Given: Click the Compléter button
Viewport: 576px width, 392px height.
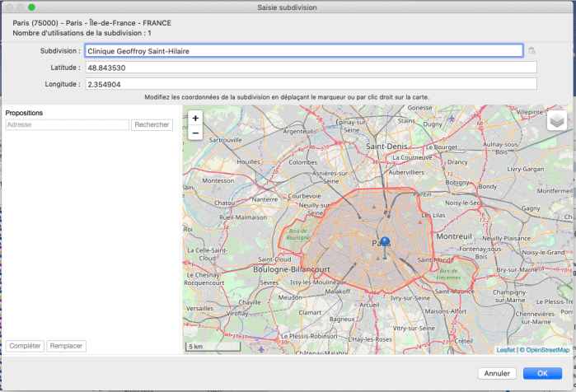Looking at the screenshot, I should tap(25, 346).
